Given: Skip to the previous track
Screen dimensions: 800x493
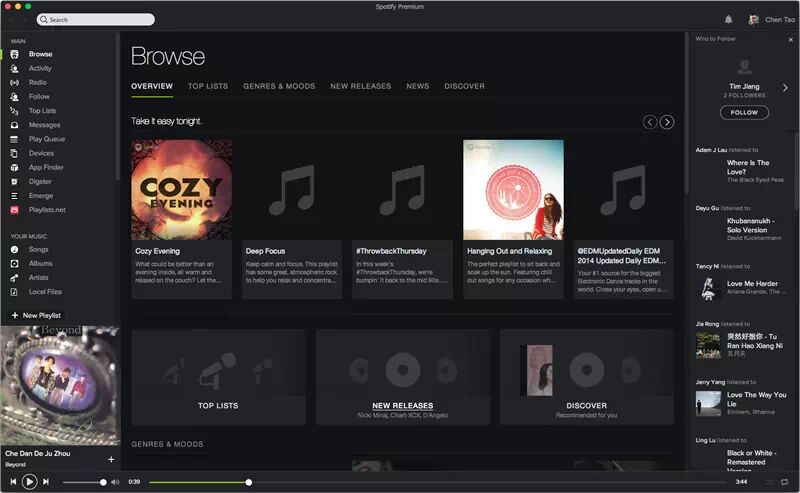Looking at the screenshot, I should (13, 482).
